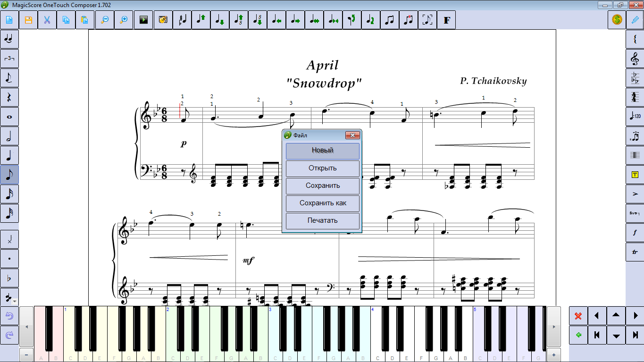644x362 pixels.
Task: Select the quarter rest tool
Action: (9, 97)
